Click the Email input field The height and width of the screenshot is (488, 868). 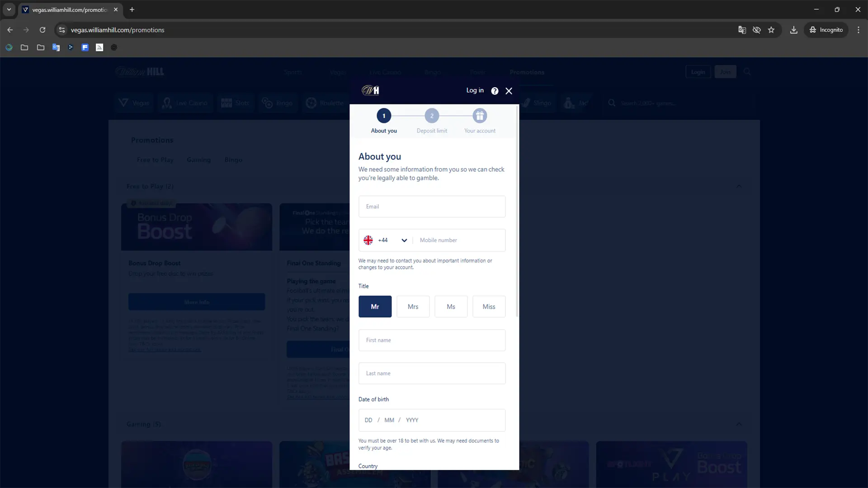[432, 206]
